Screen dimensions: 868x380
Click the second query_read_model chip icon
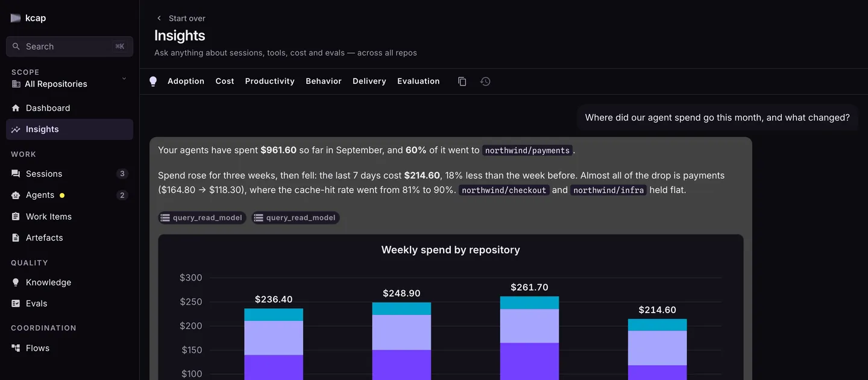click(x=259, y=218)
